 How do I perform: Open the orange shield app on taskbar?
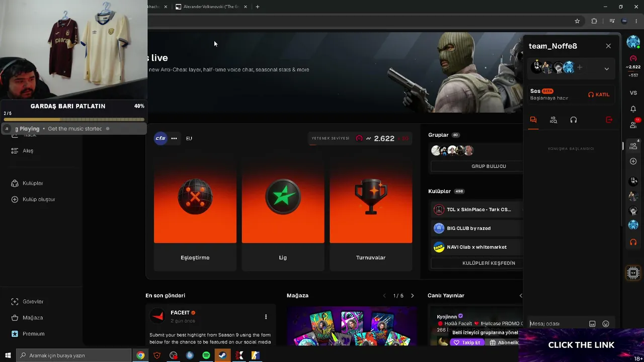157,355
